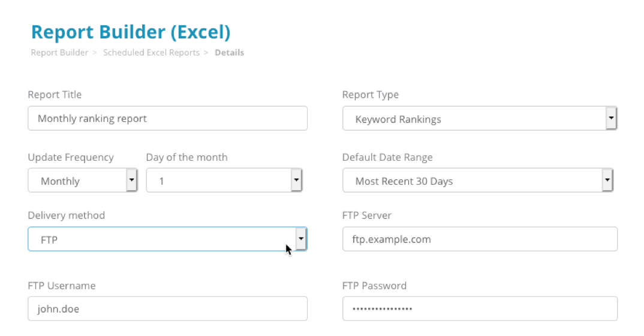The width and height of the screenshot is (644, 336).
Task: Click the Report Type label
Action: coord(370,95)
